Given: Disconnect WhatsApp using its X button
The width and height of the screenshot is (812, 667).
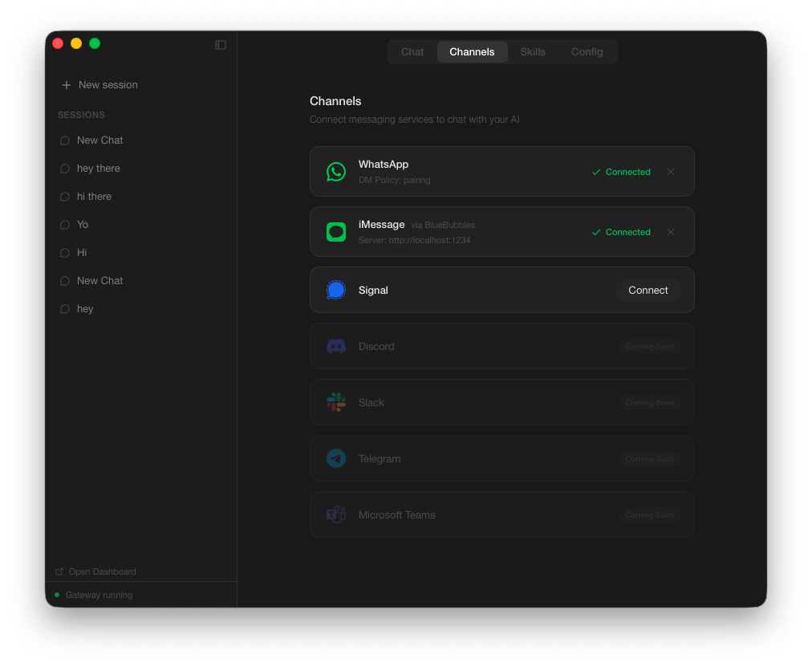Looking at the screenshot, I should (671, 171).
